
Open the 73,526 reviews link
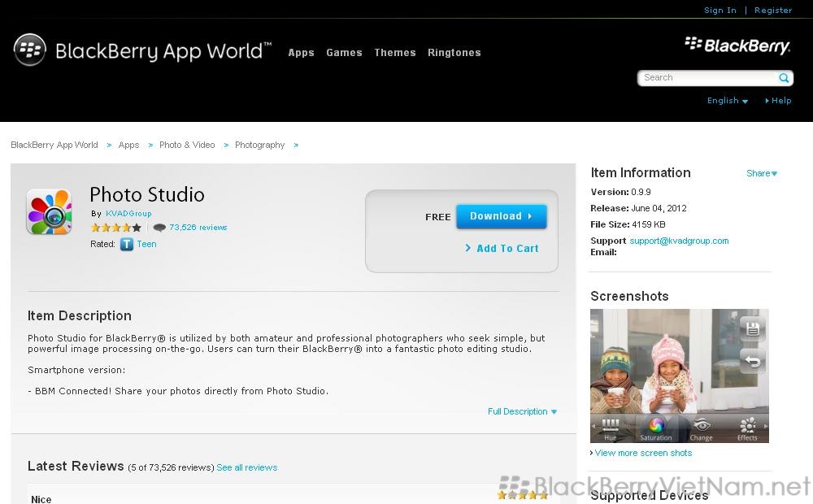click(x=198, y=227)
